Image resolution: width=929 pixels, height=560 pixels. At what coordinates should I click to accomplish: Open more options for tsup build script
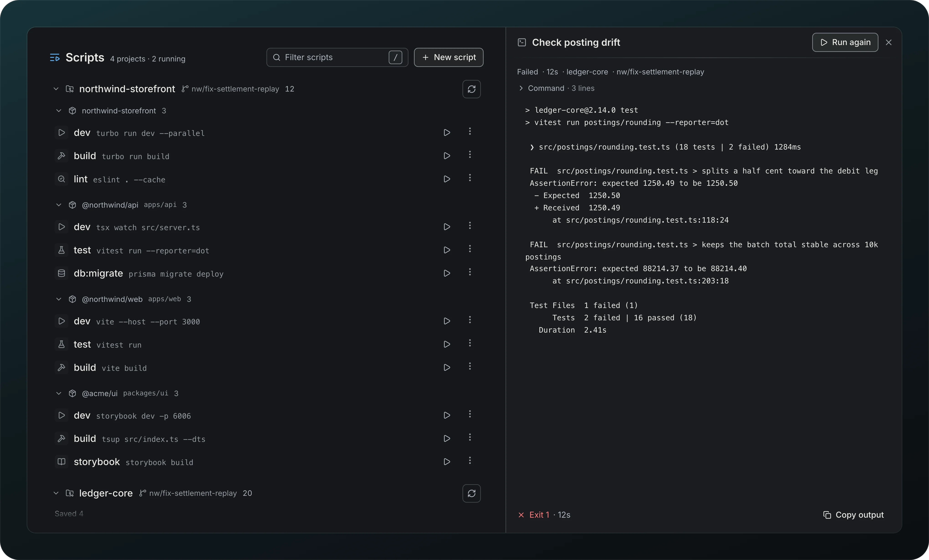[x=470, y=437]
